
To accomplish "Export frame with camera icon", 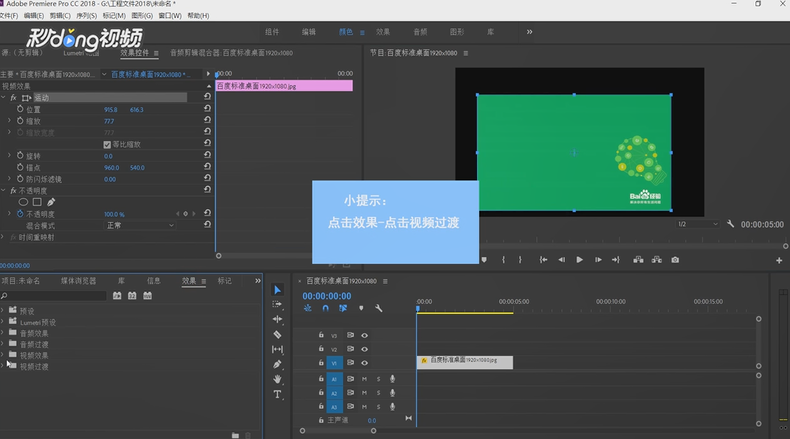I will click(675, 260).
